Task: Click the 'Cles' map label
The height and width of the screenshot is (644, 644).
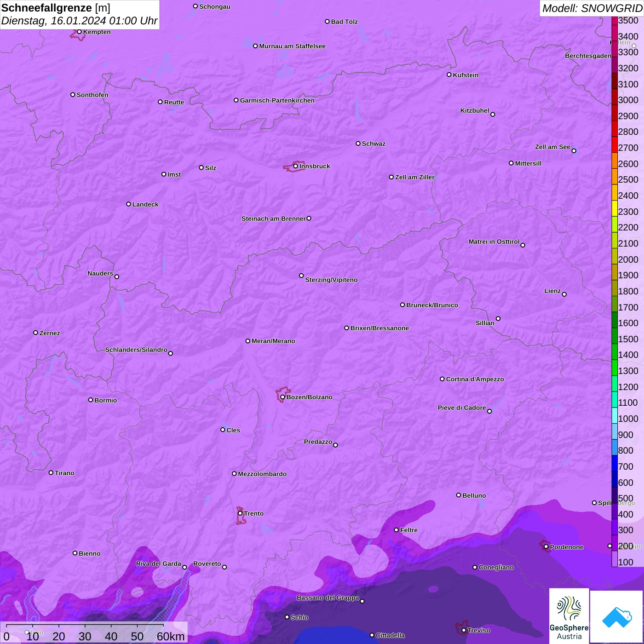Action: pos(233,430)
